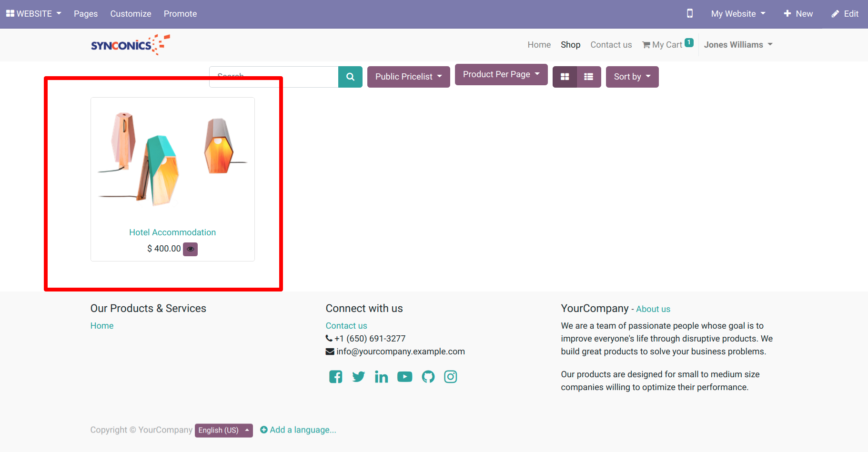Expand the Public Pricelist dropdown
The height and width of the screenshot is (452, 868).
coord(408,77)
